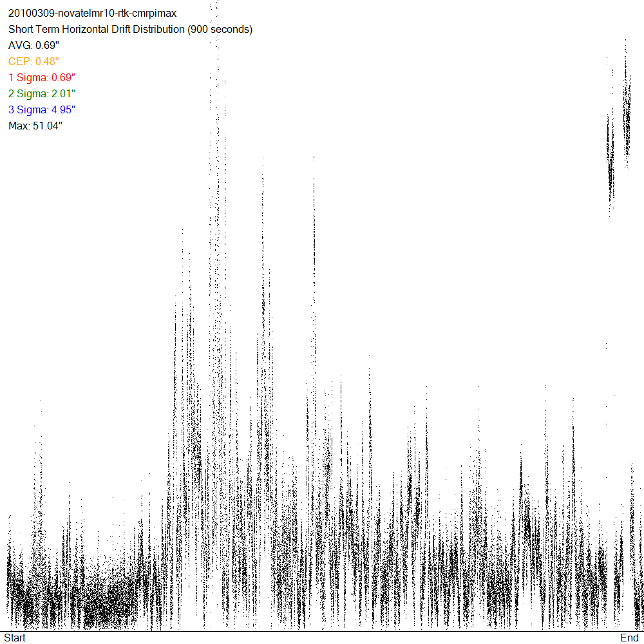Click the value 2.01" in the 2 Sigma line
The width and height of the screenshot is (644, 644).
(x=64, y=94)
